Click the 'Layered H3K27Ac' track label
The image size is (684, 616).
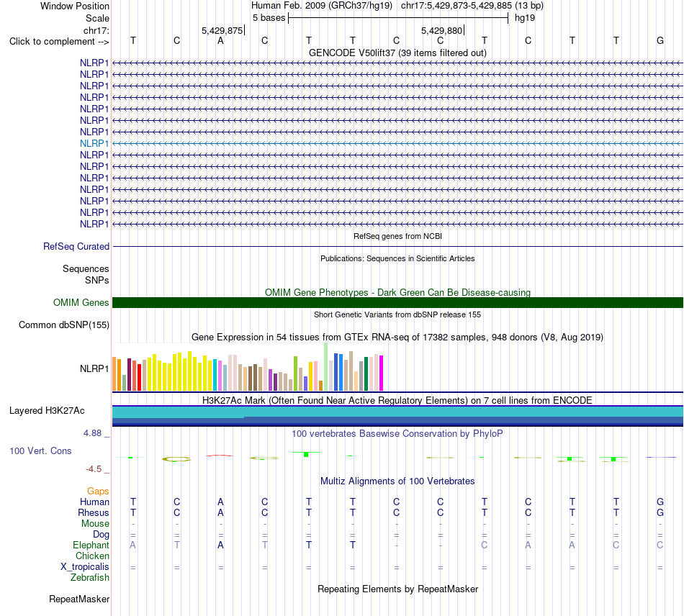47,411
